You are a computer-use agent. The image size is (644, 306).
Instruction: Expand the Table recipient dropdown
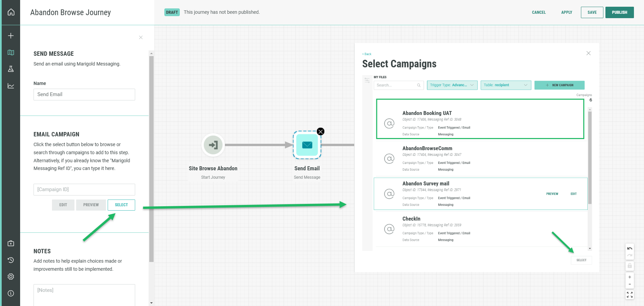[x=505, y=85]
